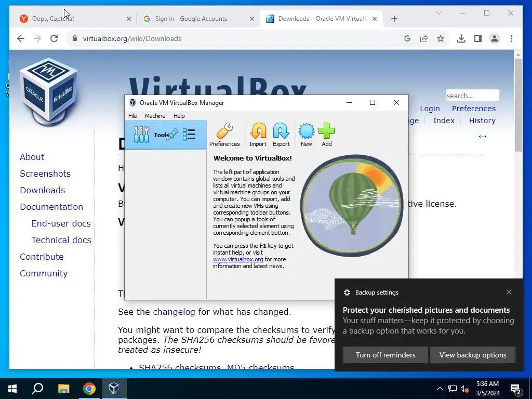Click VirtualBox icon in taskbar
The width and height of the screenshot is (532, 399).
click(x=114, y=389)
